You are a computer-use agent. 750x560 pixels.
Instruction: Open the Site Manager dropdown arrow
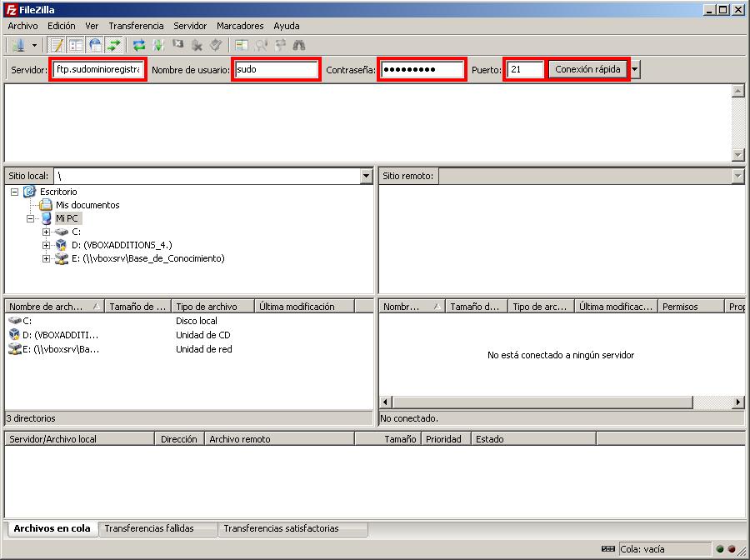(34, 46)
